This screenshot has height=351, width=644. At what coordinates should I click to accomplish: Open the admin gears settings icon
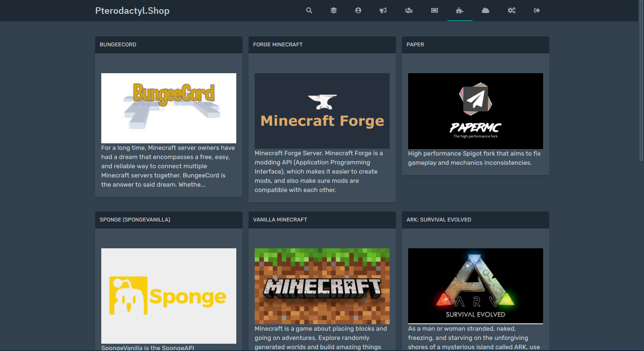coord(511,10)
